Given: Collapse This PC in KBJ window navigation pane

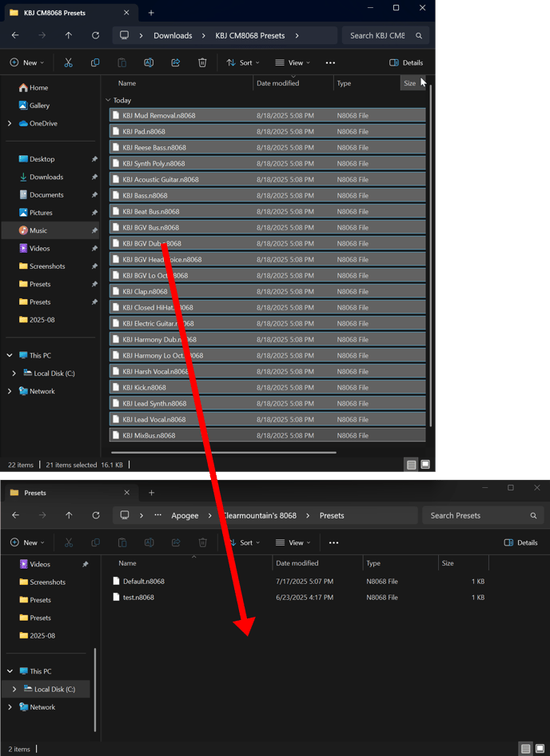Looking at the screenshot, I should tap(10, 355).
